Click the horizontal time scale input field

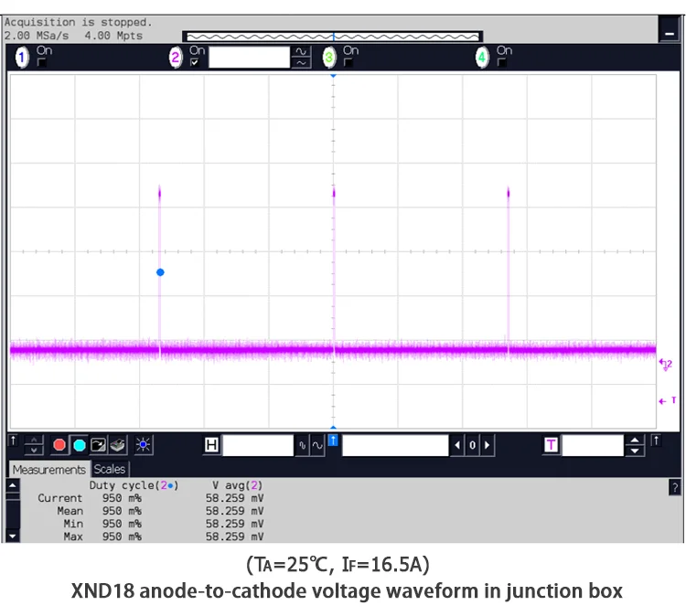point(257,445)
